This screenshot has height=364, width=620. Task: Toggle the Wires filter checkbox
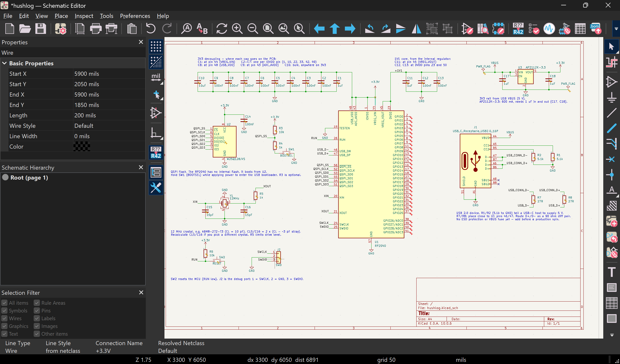[x=4, y=318]
